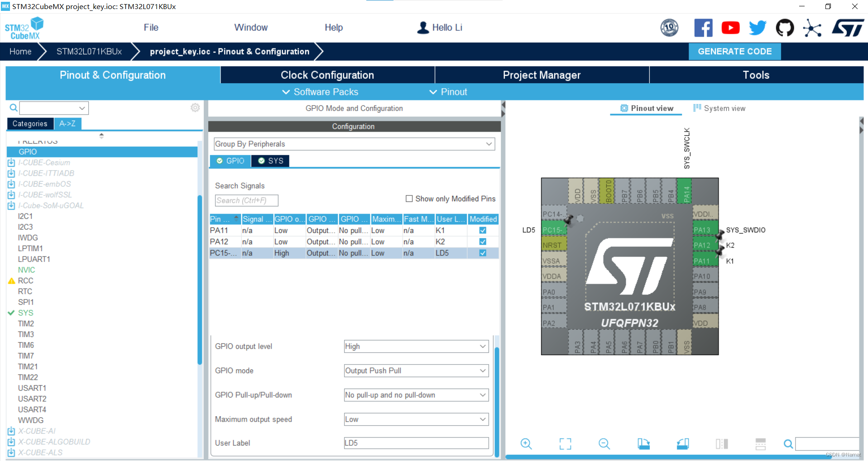Screen dimensions: 868x461
Task: Open the File menu
Action: [151, 28]
